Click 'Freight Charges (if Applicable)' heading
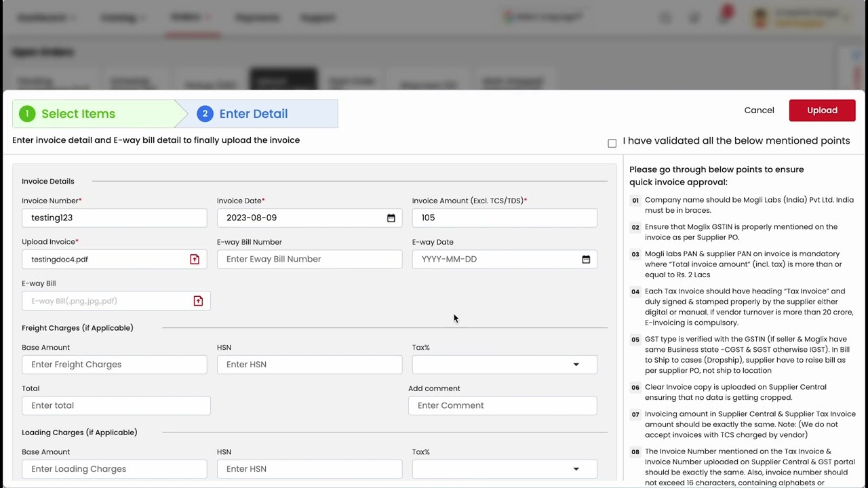Screen dimensions: 868x488 (77, 328)
